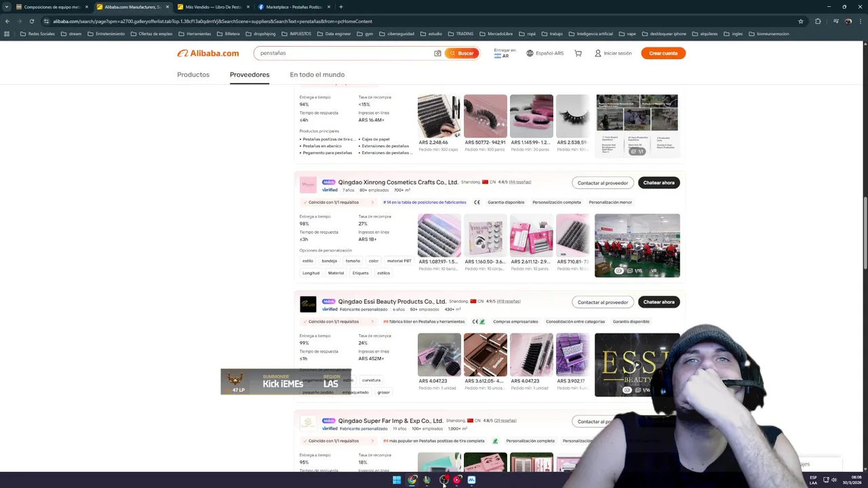
Task: Open image search camera icon in search box
Action: coord(437,53)
